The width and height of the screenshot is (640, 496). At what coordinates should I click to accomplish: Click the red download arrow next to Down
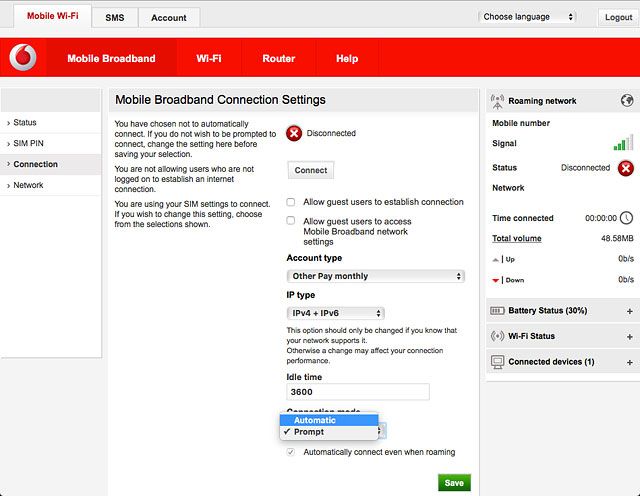coord(496,280)
